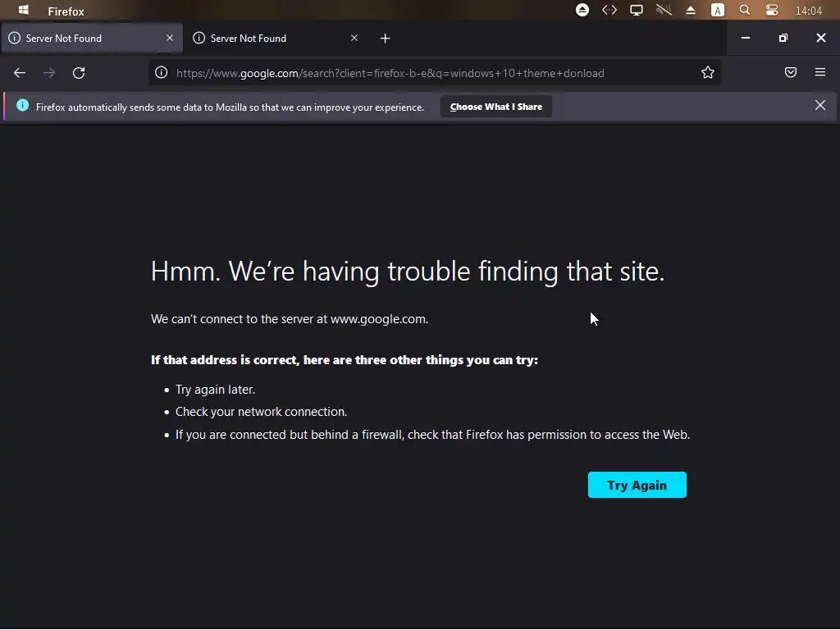
Task: Open the control center toggles icon
Action: pyautogui.click(x=772, y=10)
